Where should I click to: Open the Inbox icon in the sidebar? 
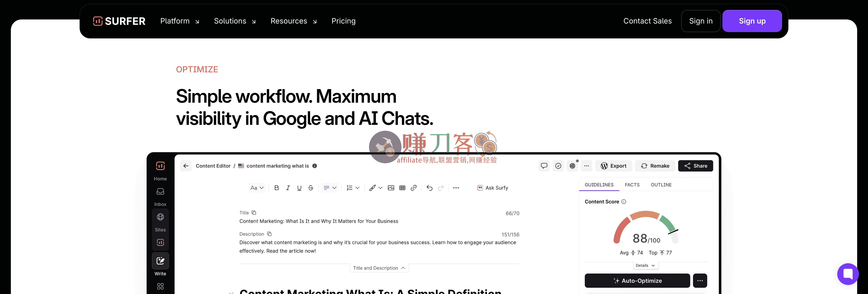pyautogui.click(x=160, y=192)
